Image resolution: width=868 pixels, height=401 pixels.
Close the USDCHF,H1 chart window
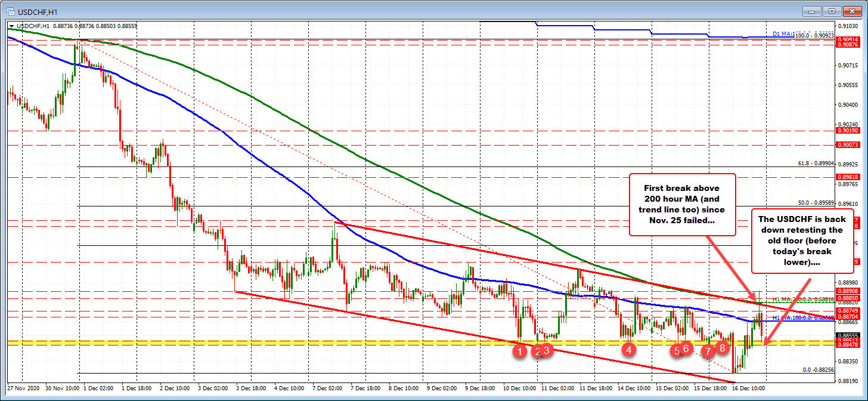click(852, 10)
